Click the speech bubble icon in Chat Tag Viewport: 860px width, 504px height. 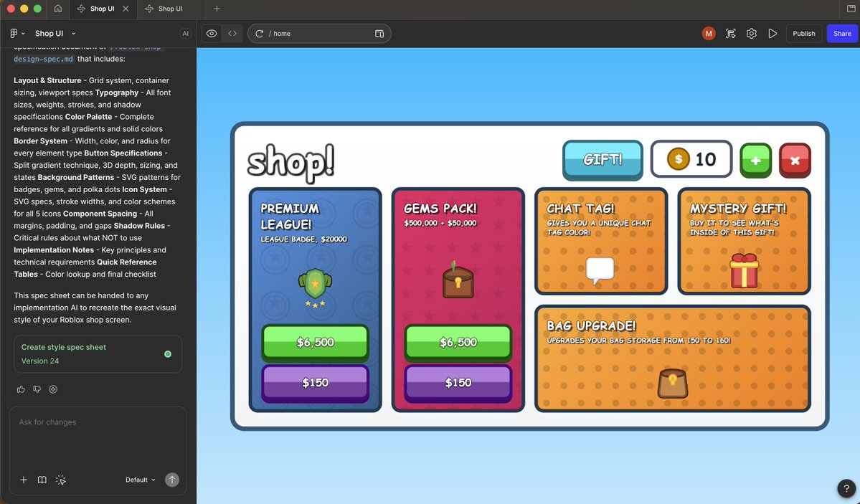coord(600,271)
